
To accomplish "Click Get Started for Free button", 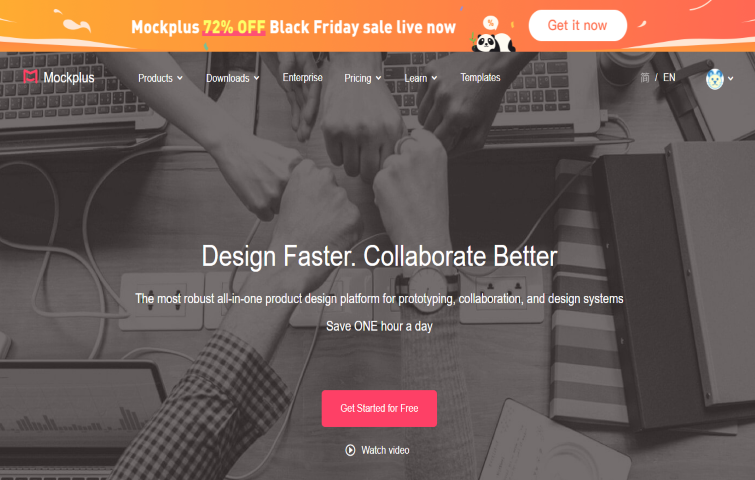I will (x=379, y=408).
